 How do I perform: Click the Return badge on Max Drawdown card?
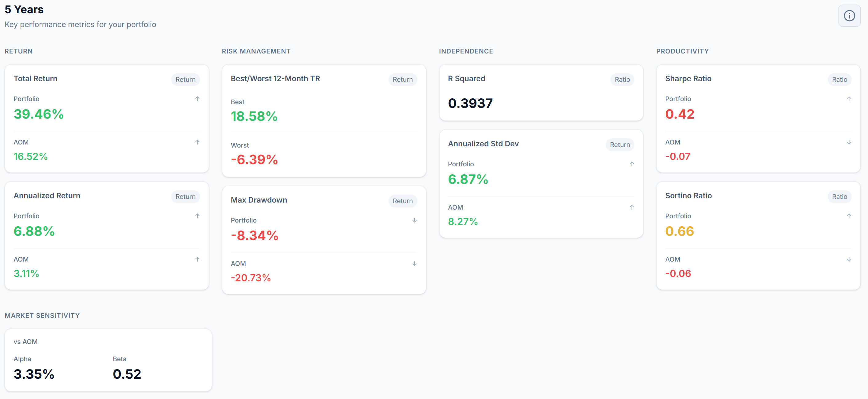(x=402, y=201)
